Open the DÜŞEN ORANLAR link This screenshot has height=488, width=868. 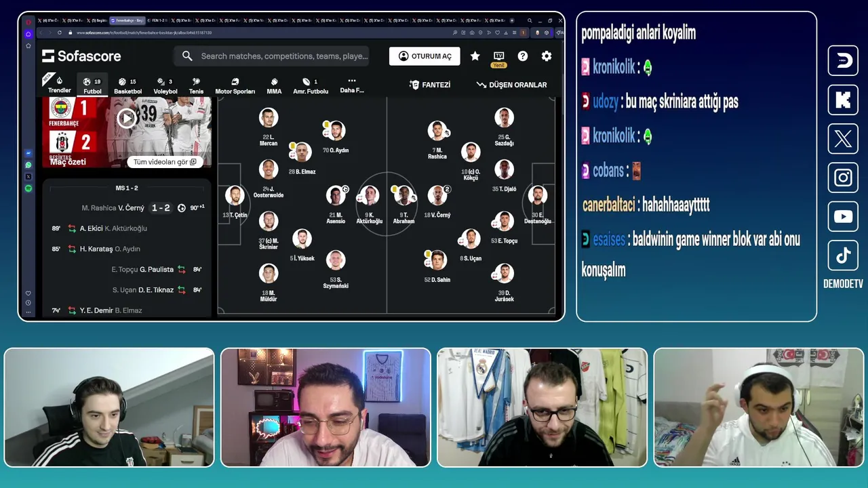(511, 85)
